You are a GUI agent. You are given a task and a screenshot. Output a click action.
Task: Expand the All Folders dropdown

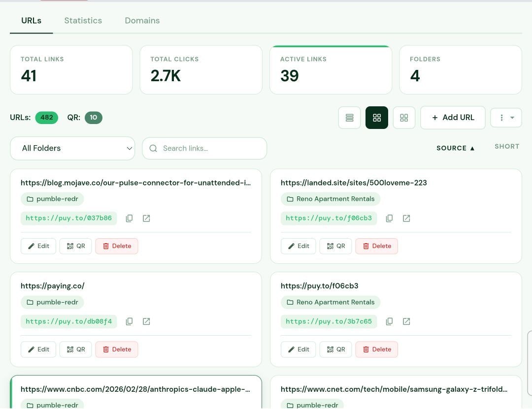pos(72,148)
